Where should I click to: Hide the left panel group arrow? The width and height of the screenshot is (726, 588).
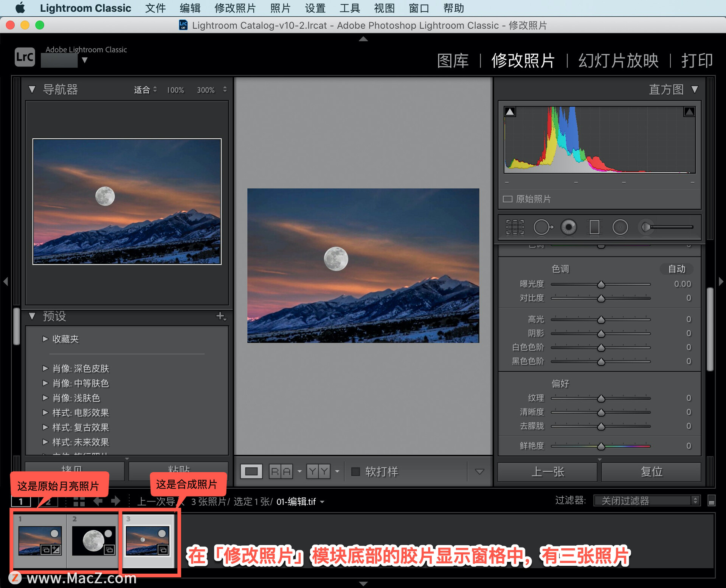(5, 282)
